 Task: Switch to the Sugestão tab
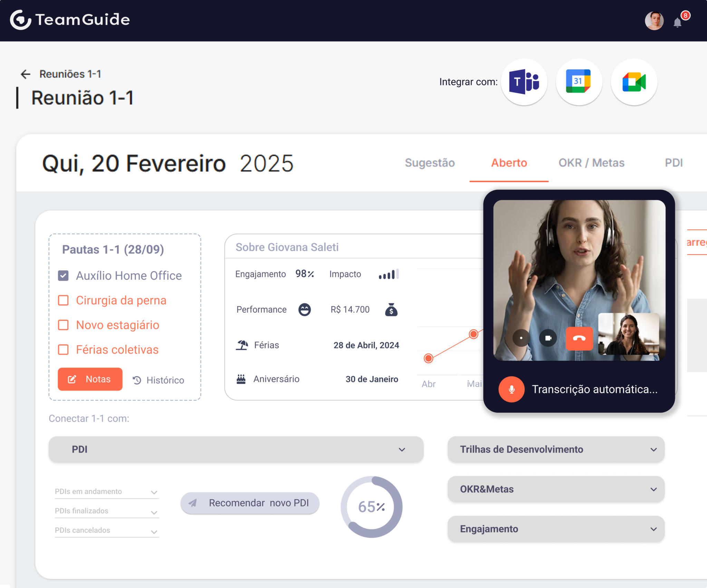(430, 163)
